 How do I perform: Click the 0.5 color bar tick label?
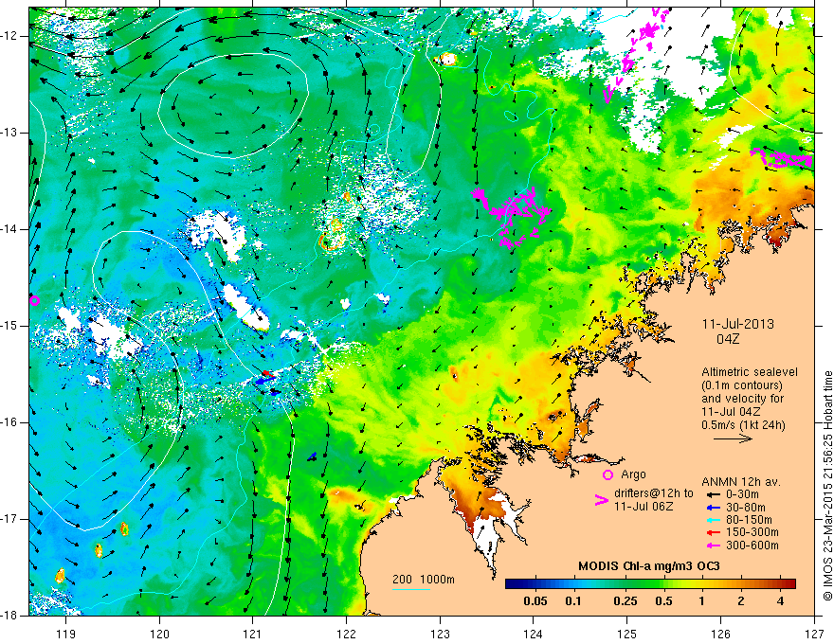pyautogui.click(x=663, y=601)
